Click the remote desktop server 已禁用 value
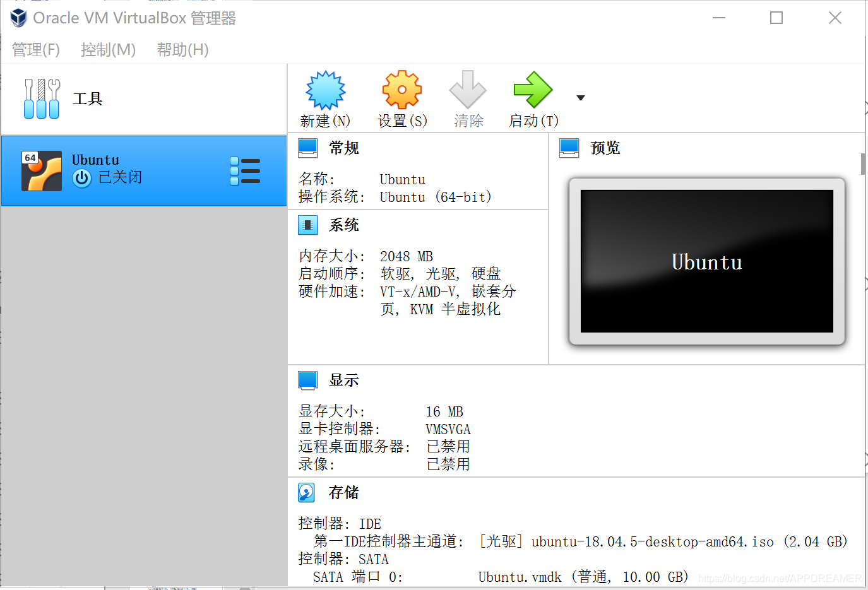The image size is (868, 590). point(448,447)
